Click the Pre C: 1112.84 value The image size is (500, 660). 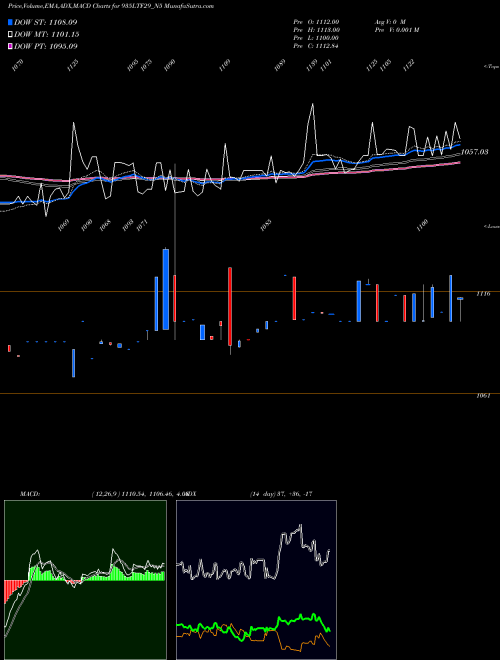[316, 46]
